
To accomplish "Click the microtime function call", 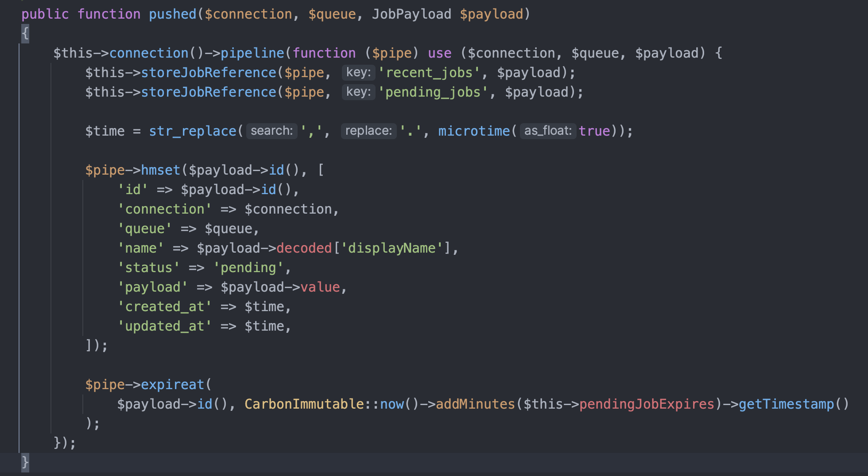I will point(474,131).
